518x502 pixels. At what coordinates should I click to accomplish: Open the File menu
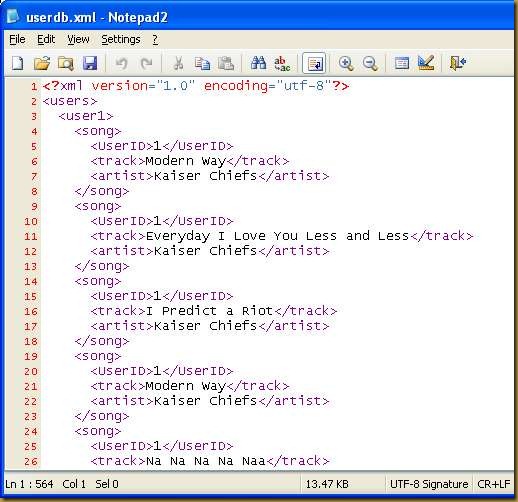(x=17, y=39)
